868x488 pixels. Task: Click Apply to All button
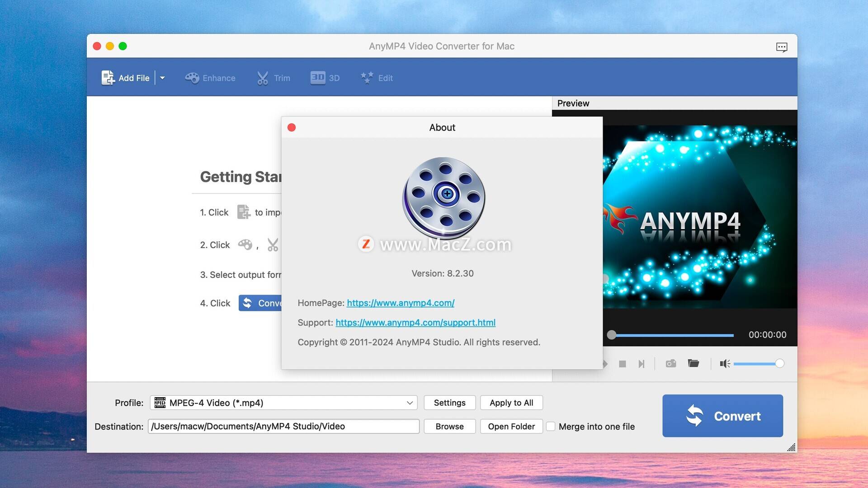511,402
